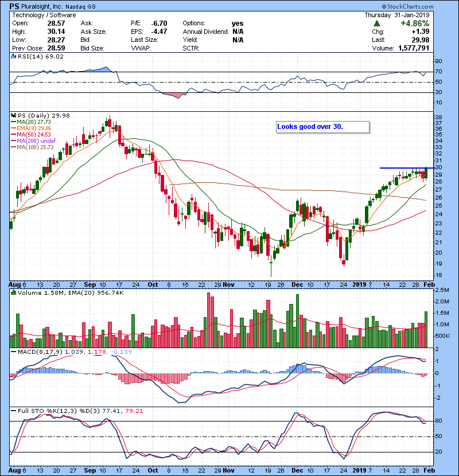This screenshot has width=459, height=476.
Task: Click the Last value 29.98 in the quote box
Action: pos(421,40)
